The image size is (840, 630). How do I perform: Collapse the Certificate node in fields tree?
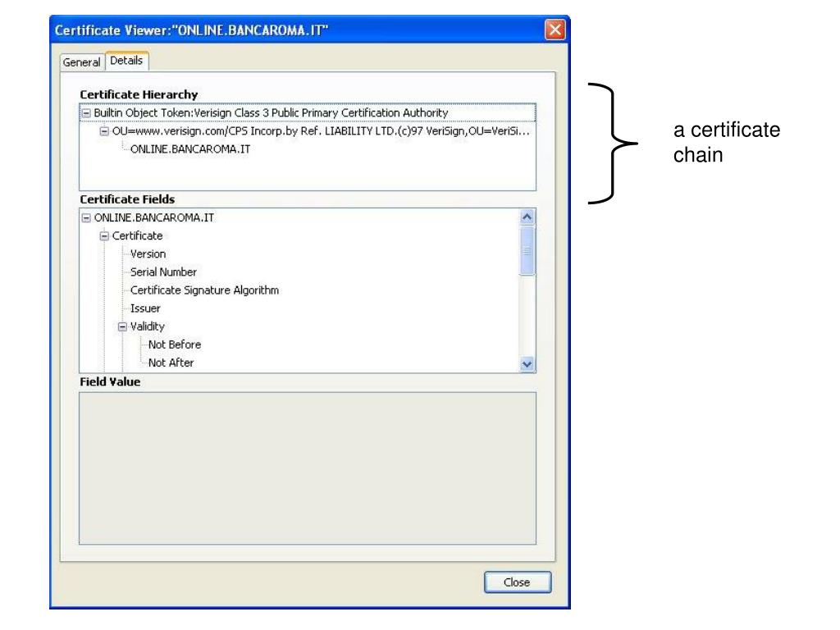[104, 236]
